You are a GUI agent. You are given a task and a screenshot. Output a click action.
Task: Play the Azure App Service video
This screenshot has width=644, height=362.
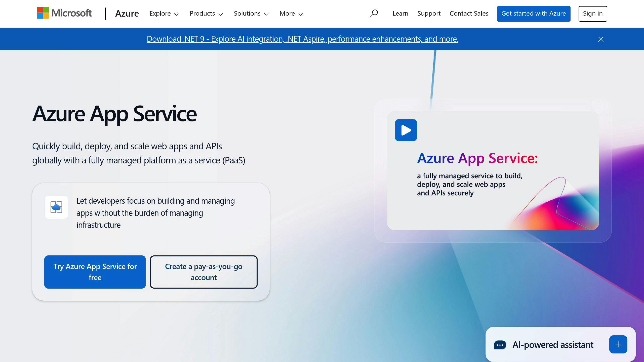406,130
